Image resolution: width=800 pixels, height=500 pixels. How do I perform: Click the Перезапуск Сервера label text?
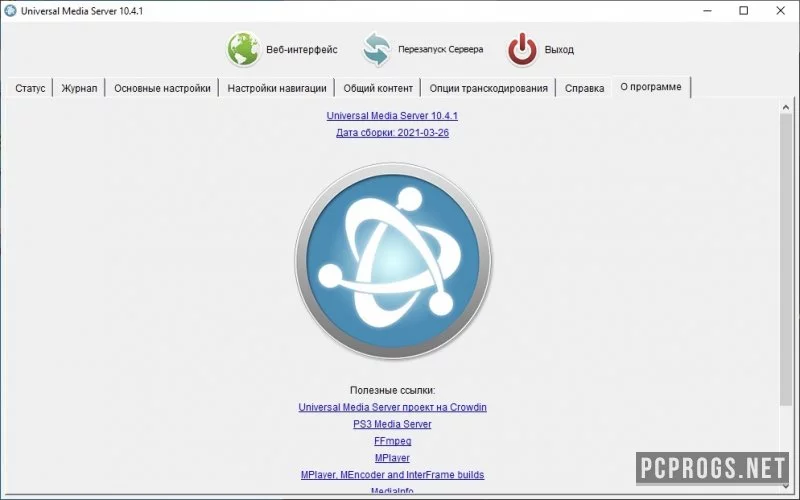click(440, 49)
